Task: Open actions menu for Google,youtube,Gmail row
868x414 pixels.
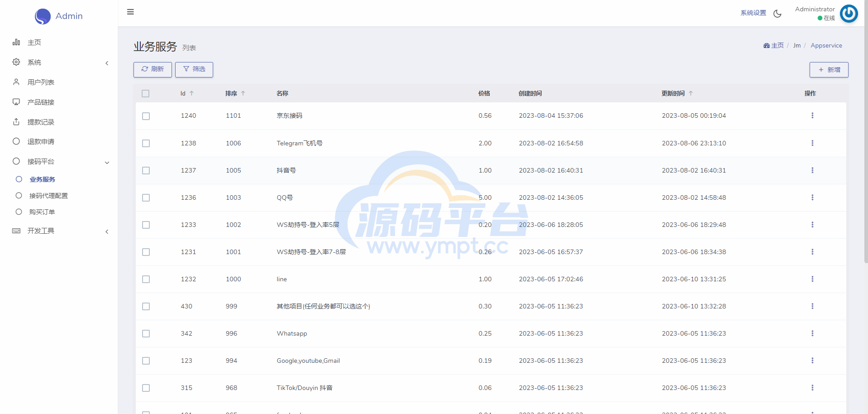Action: pos(812,361)
